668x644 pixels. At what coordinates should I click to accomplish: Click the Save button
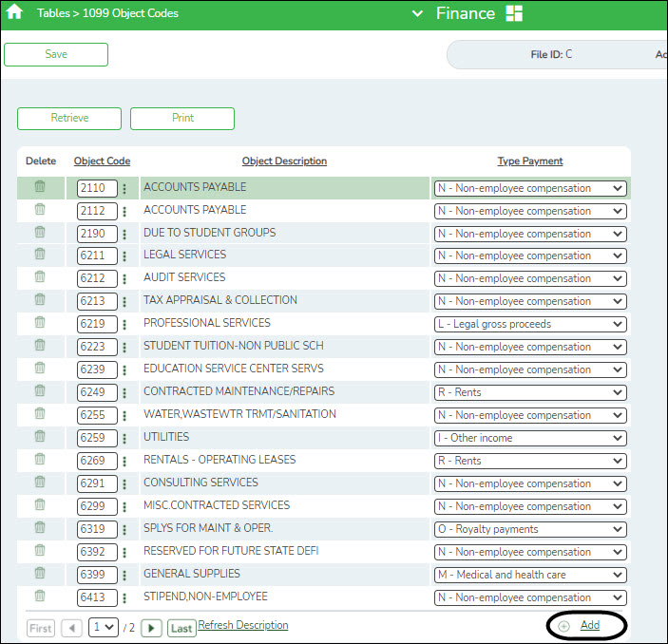pos(56,54)
